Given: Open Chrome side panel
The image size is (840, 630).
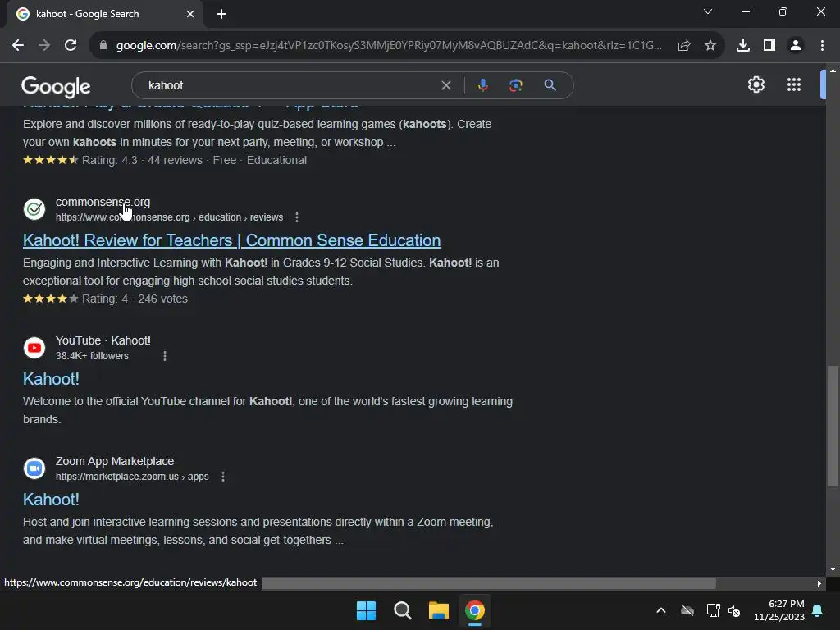Looking at the screenshot, I should coord(769,46).
